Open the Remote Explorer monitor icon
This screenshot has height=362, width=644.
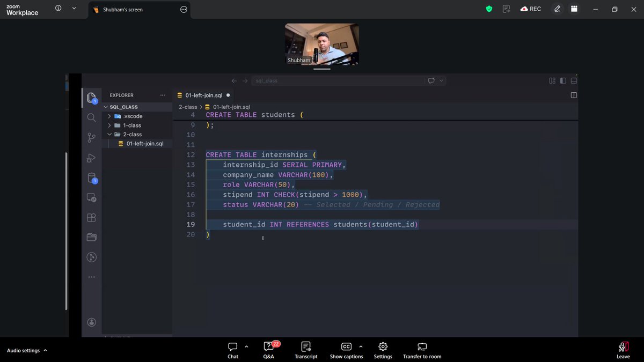pyautogui.click(x=91, y=198)
